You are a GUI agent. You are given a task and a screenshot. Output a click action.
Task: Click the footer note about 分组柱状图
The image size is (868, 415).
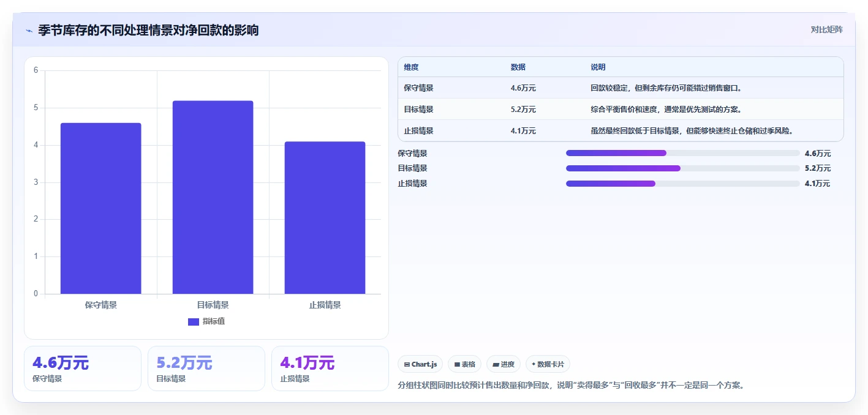[x=571, y=386]
